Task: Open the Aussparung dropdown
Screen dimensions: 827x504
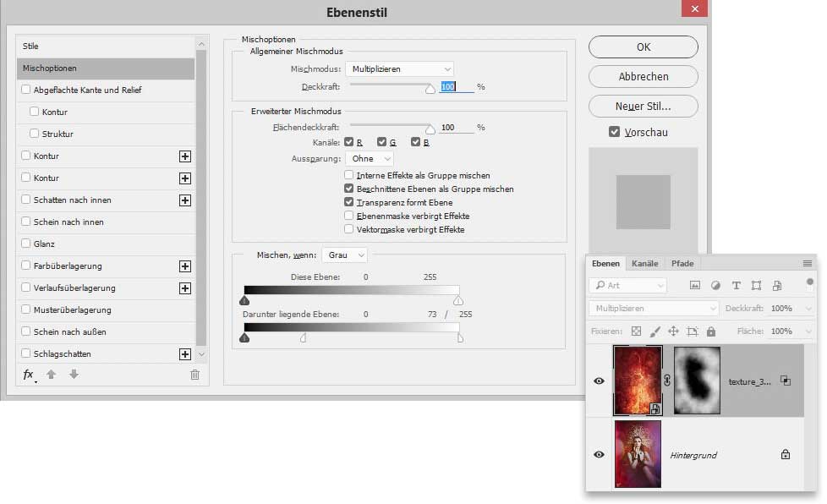Action: (370, 158)
